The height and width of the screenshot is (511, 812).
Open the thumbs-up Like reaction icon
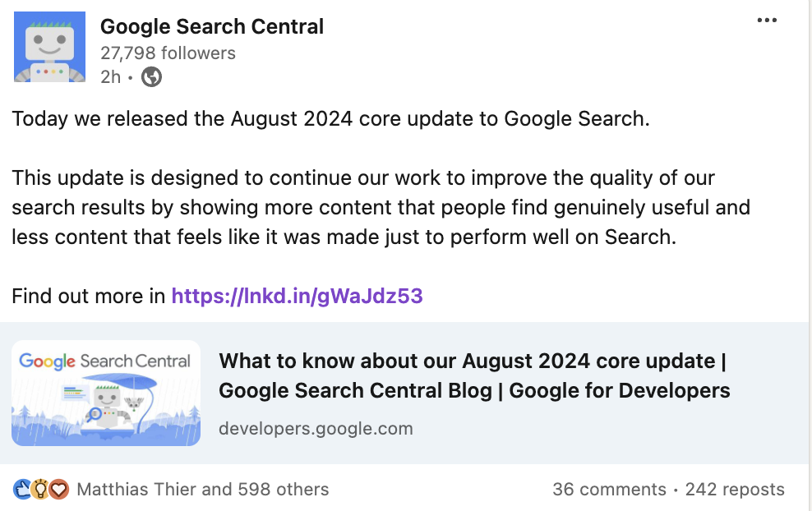click(x=20, y=489)
